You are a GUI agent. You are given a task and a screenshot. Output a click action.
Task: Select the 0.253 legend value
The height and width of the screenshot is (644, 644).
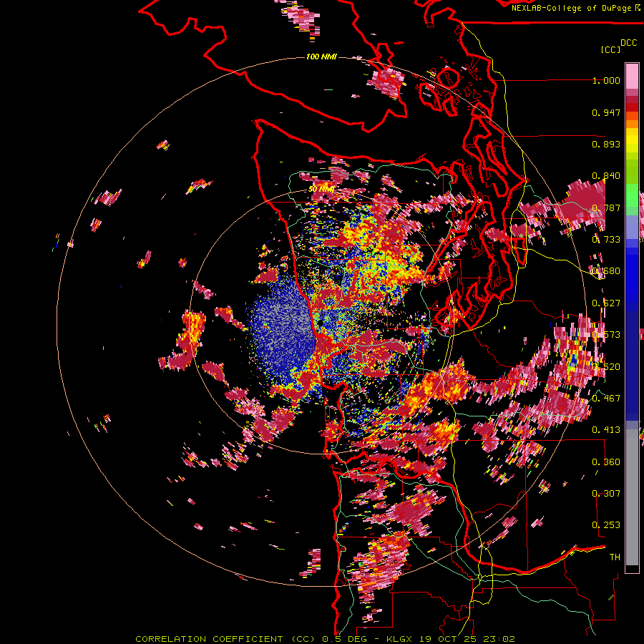point(606,525)
